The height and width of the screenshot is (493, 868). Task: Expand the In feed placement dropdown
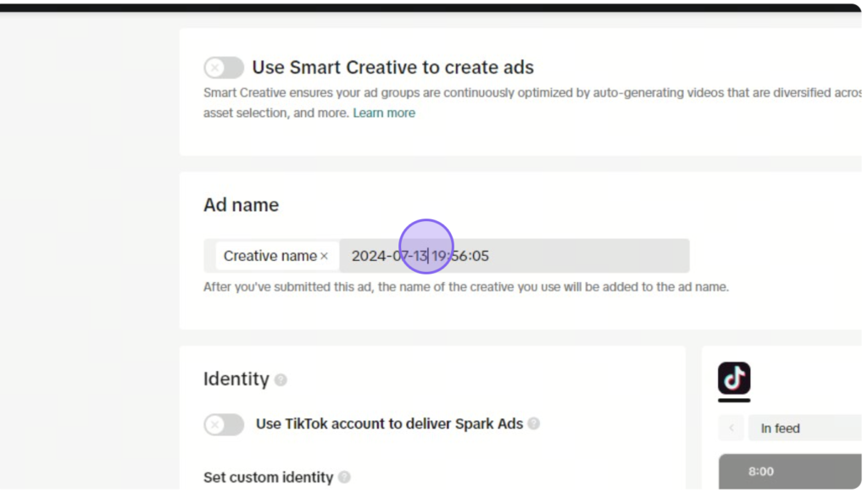coord(804,428)
